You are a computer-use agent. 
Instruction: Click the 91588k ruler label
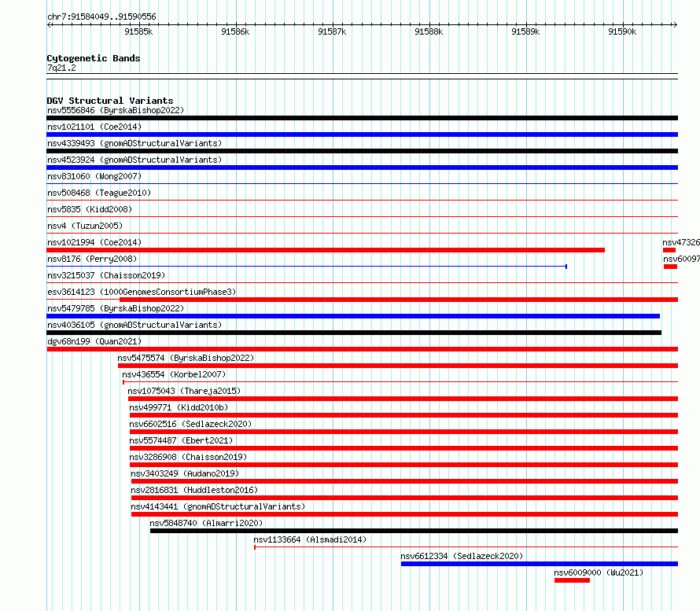pos(429,31)
